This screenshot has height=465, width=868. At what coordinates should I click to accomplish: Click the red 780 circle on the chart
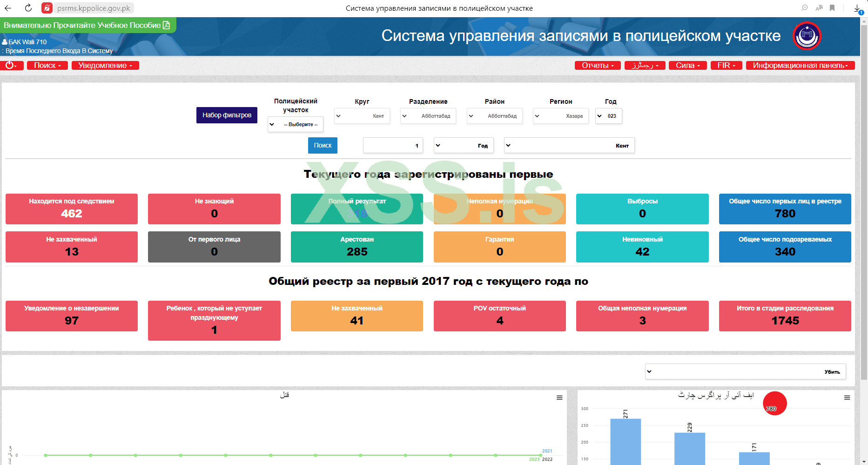pyautogui.click(x=775, y=404)
